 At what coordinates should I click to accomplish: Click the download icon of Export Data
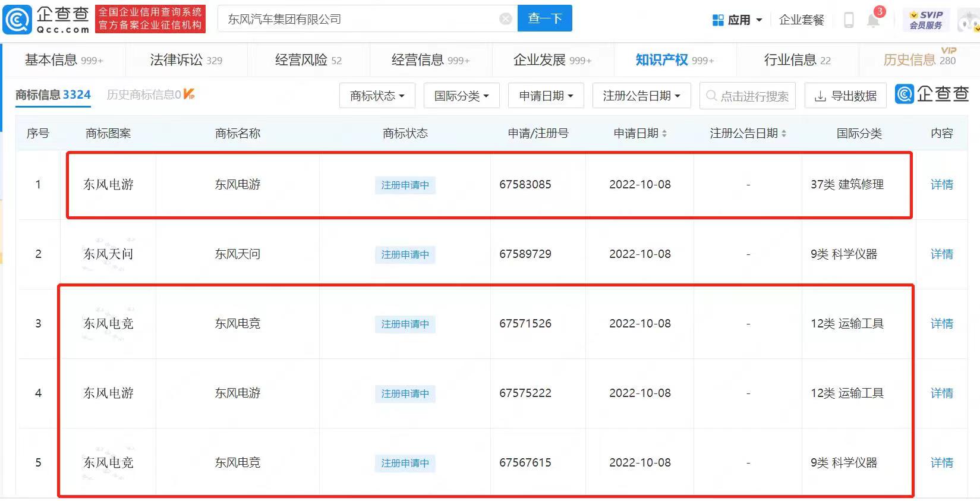820,96
